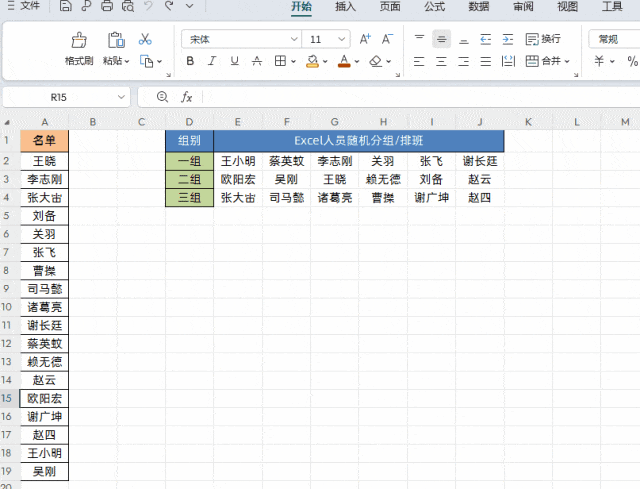The image size is (640, 489).
Task: Click the Name Box showing R15
Action: pyautogui.click(x=58, y=97)
